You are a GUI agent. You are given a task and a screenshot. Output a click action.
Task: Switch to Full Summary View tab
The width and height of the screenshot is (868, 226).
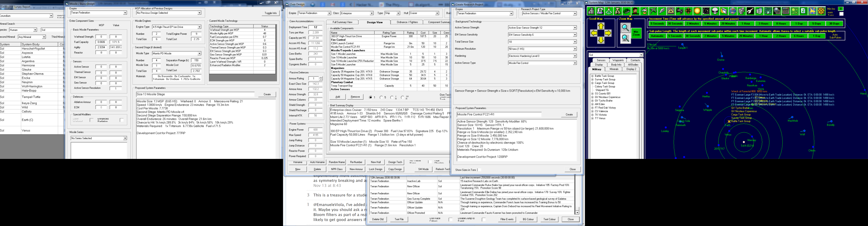tap(342, 22)
